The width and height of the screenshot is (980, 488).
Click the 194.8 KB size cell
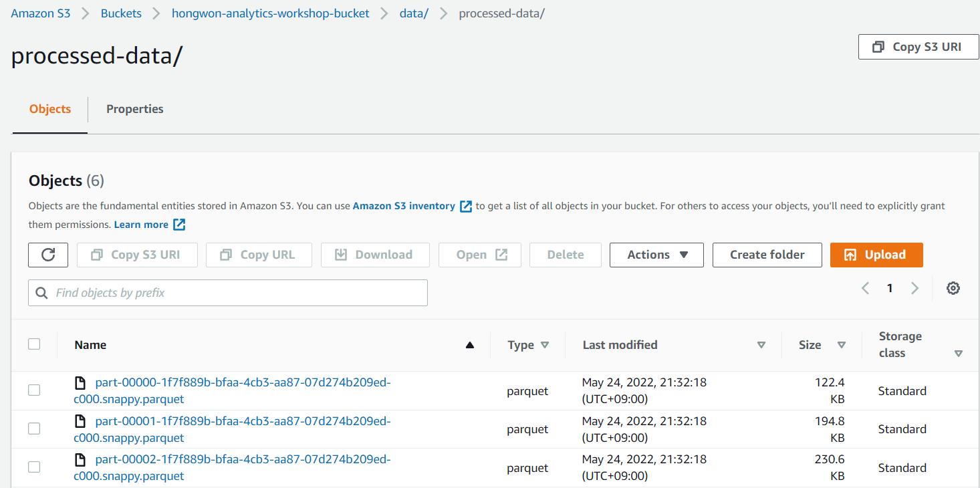point(829,430)
